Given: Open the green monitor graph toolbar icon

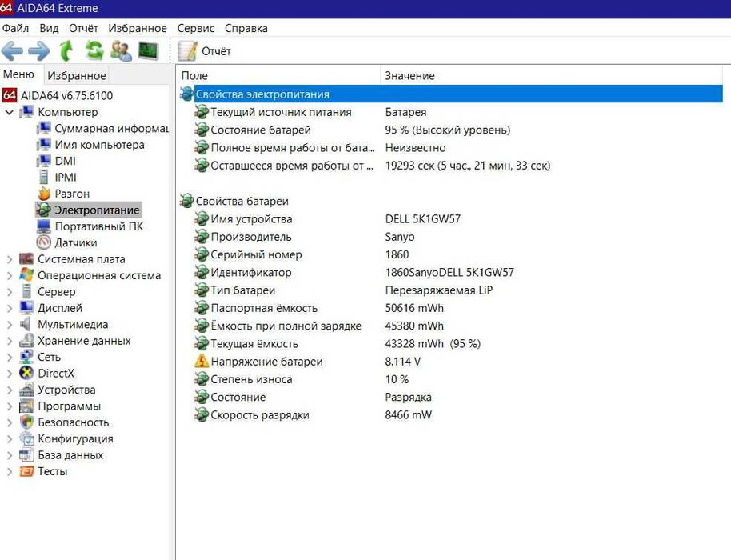Looking at the screenshot, I should [149, 51].
